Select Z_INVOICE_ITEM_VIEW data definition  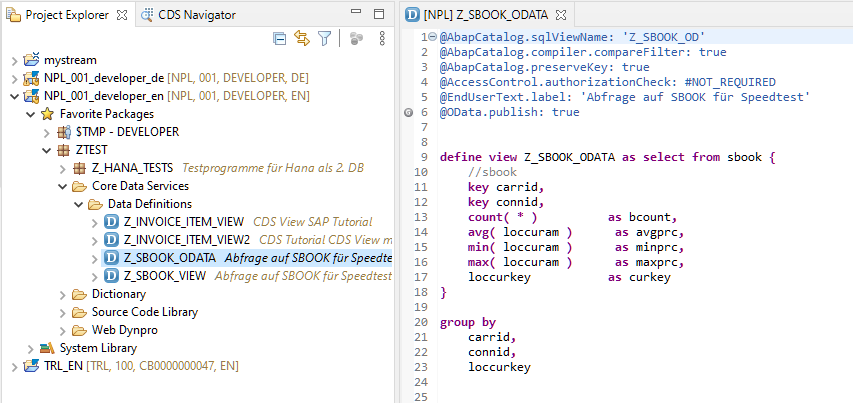coord(183,222)
